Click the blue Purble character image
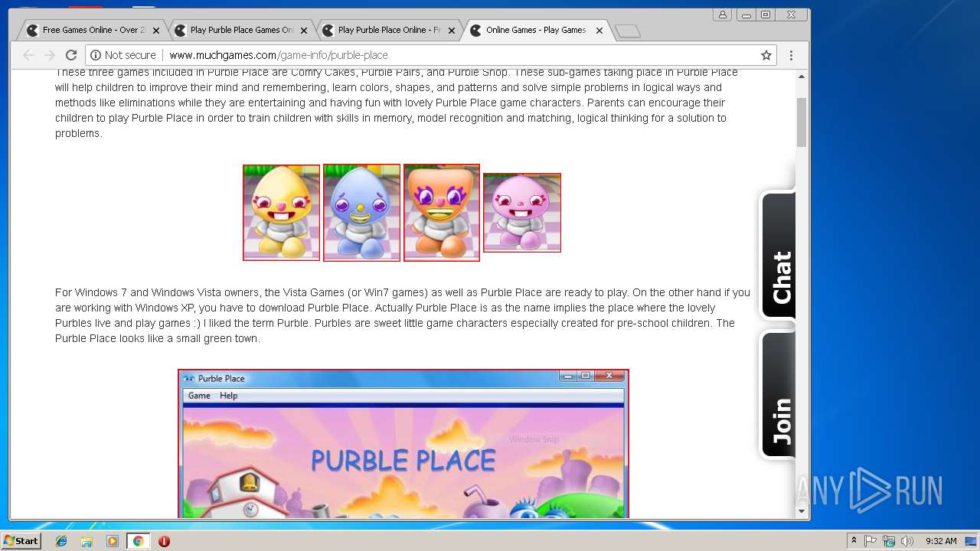 (x=361, y=213)
